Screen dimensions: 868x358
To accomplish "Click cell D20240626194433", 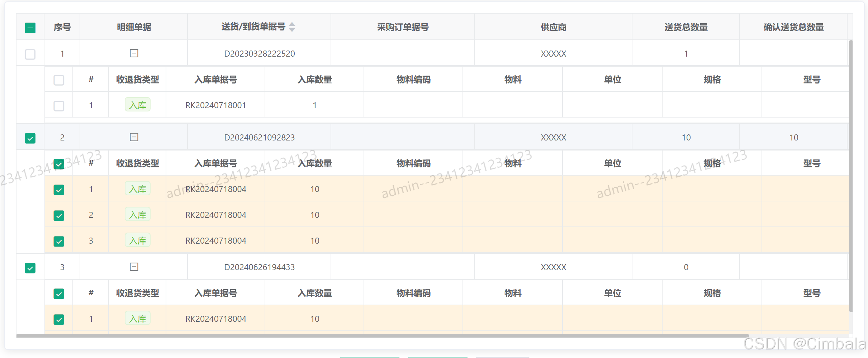I will pyautogui.click(x=259, y=267).
